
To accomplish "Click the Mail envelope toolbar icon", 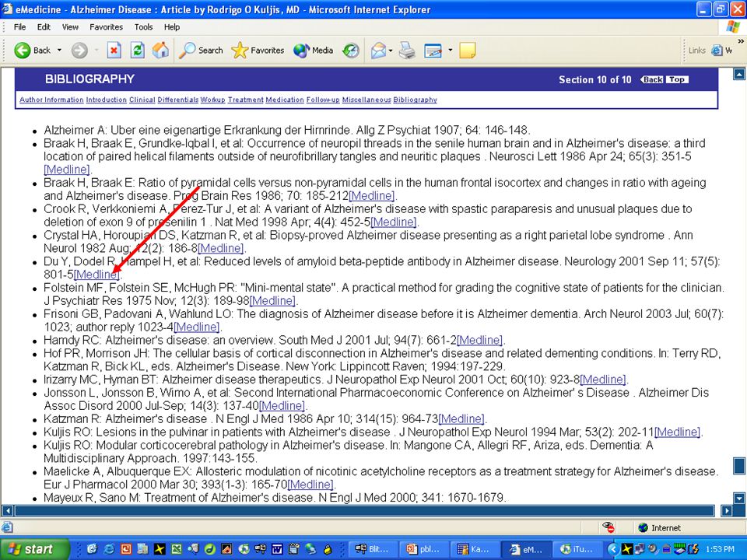I will [378, 50].
